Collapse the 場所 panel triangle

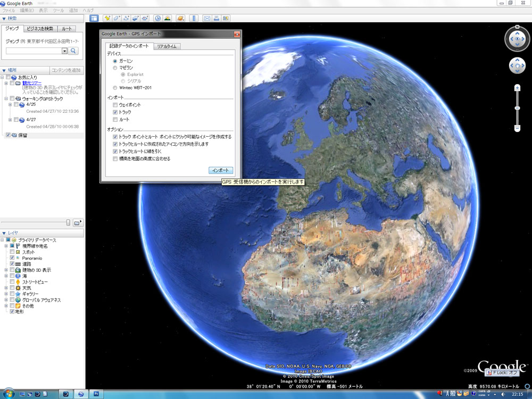(x=4, y=71)
